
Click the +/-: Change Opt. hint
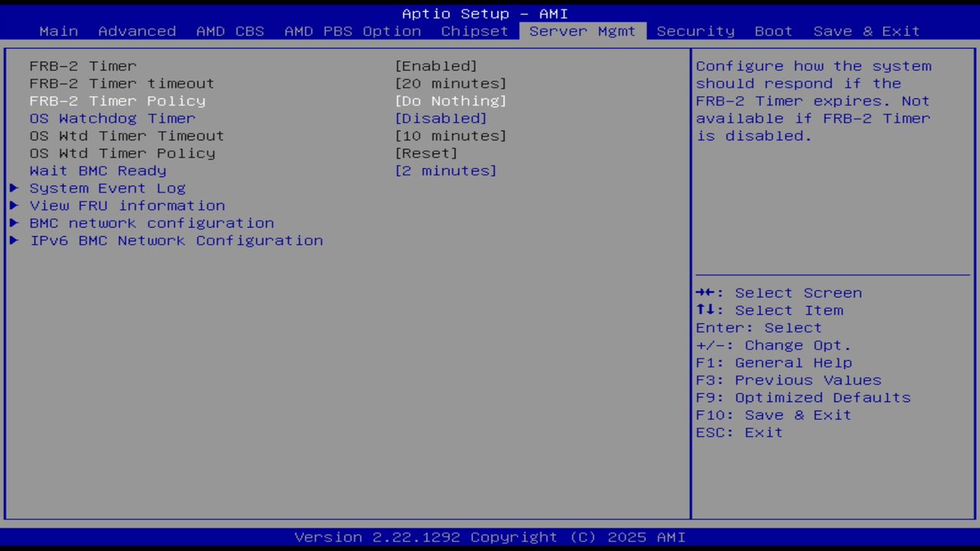pyautogui.click(x=774, y=345)
